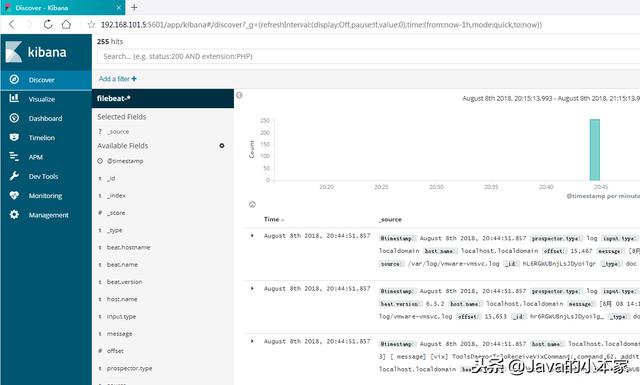The image size is (640, 385).
Task: Select the beat.name field
Action: click(122, 265)
